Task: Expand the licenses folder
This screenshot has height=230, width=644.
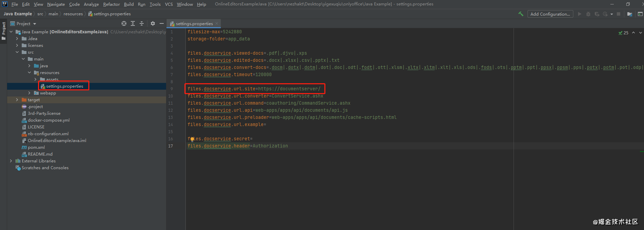Action: click(17, 45)
